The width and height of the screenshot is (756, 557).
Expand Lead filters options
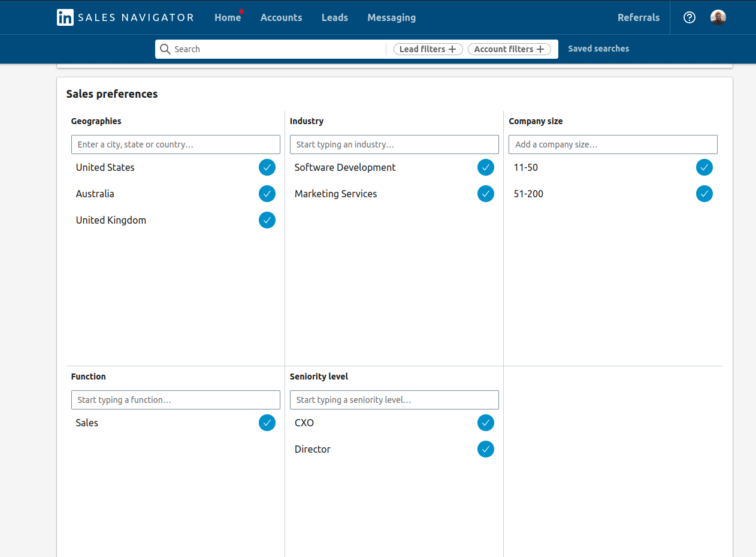[x=428, y=49]
